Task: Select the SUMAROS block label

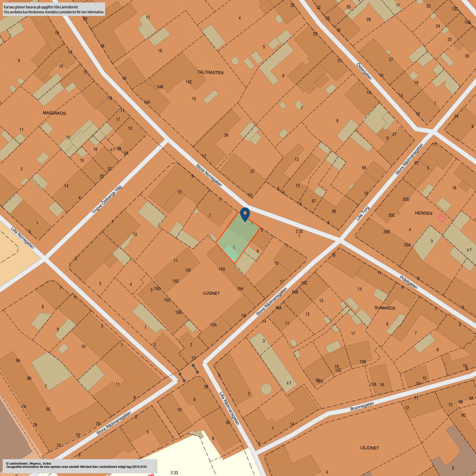Action: point(385,308)
